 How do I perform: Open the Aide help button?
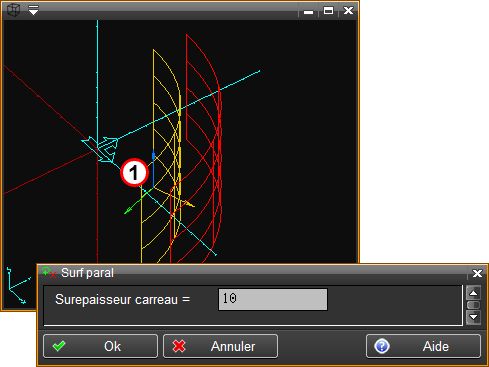point(423,346)
